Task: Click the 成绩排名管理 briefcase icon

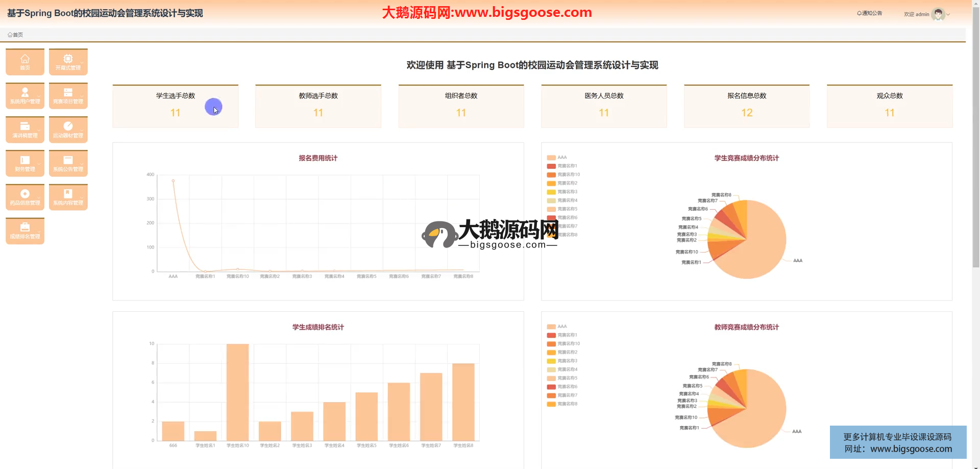Action: [x=24, y=228]
